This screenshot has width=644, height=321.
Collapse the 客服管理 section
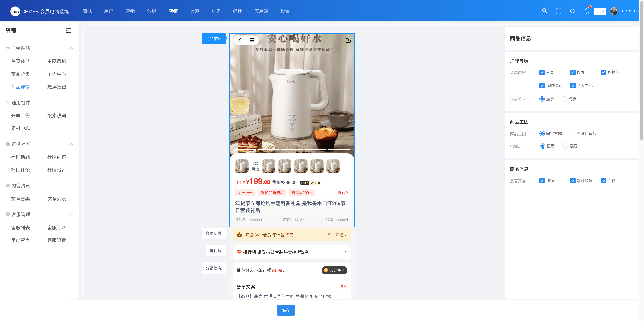(x=71, y=215)
